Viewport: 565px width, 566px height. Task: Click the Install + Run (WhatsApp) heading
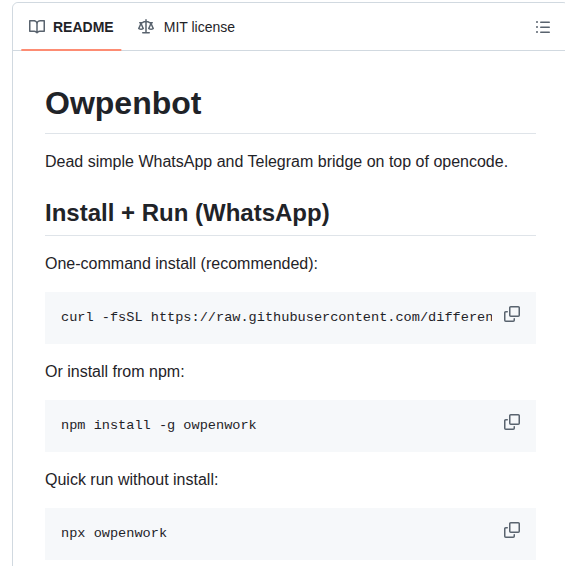click(x=187, y=213)
